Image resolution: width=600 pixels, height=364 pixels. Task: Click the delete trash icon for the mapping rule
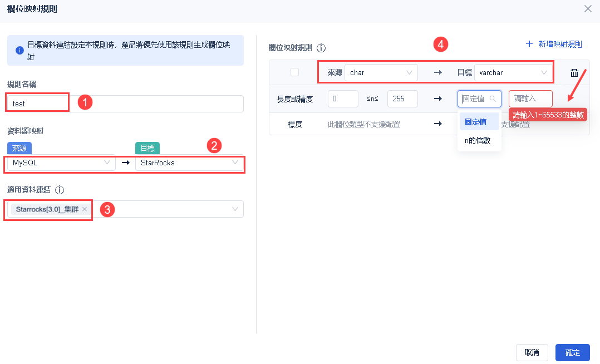point(574,73)
